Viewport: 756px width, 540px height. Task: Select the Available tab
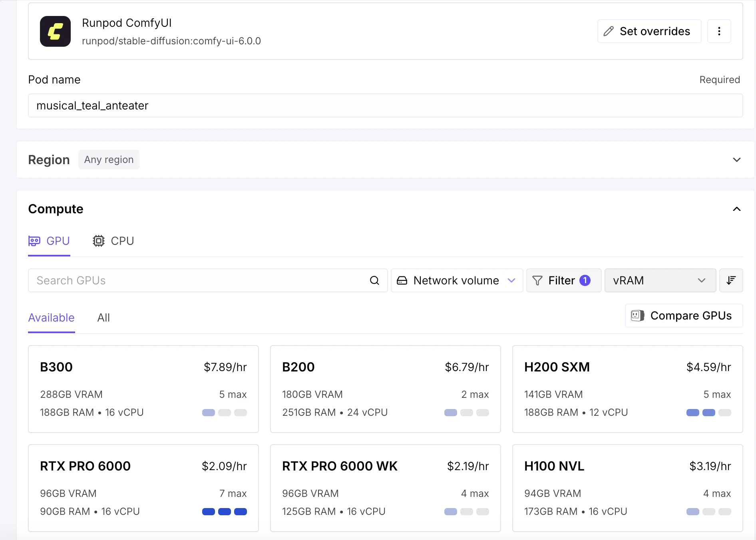coord(51,318)
